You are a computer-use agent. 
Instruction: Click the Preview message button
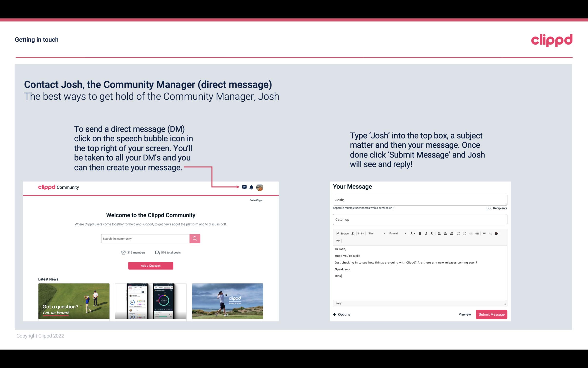pos(464,314)
